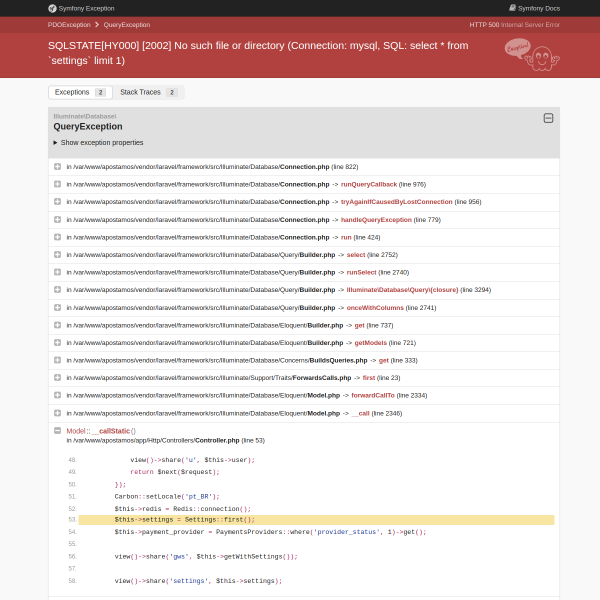
Task: Jump to PDOException in breadcrumb
Action: 69,24
